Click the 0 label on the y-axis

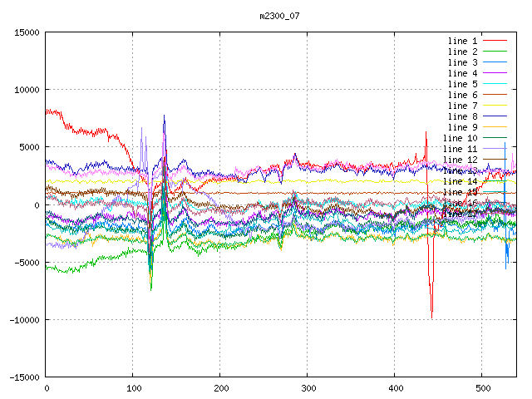37,204
